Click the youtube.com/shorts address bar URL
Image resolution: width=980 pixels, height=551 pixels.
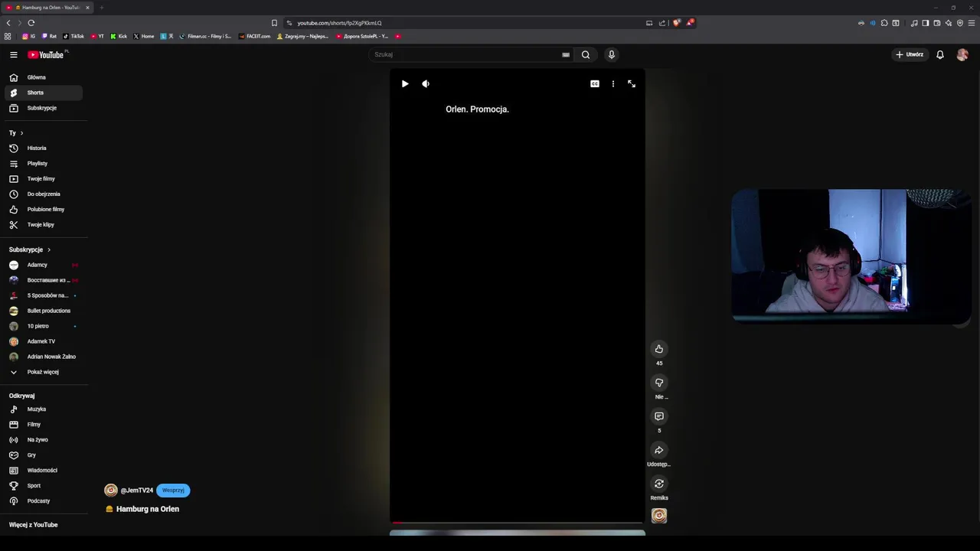click(x=339, y=23)
